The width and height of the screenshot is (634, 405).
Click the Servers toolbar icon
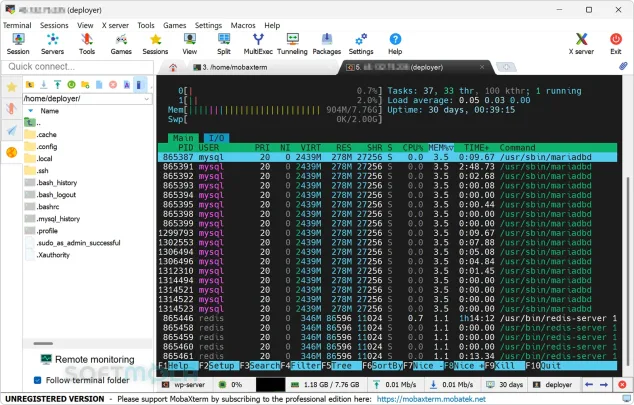click(53, 44)
